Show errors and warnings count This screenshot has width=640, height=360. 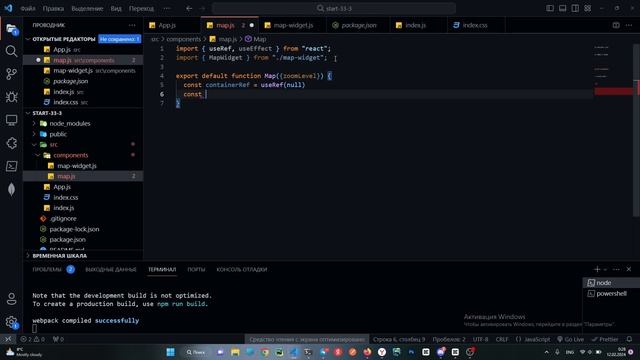33,339
